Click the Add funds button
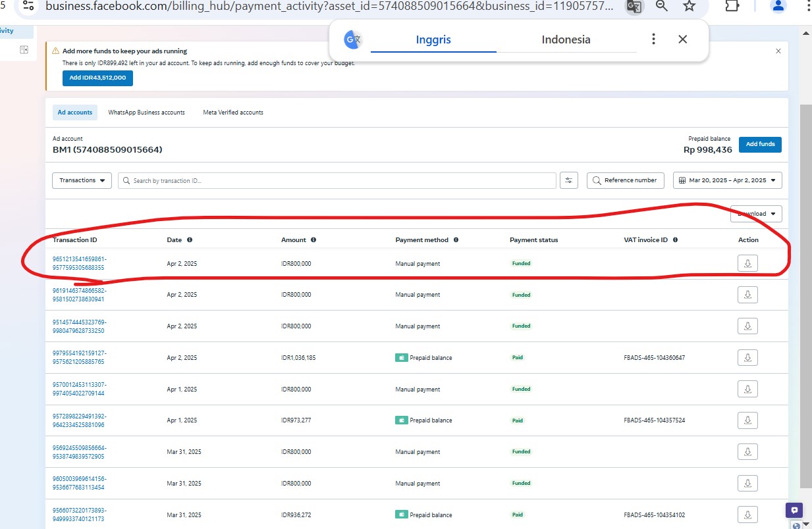Image resolution: width=812 pixels, height=529 pixels. pyautogui.click(x=760, y=144)
